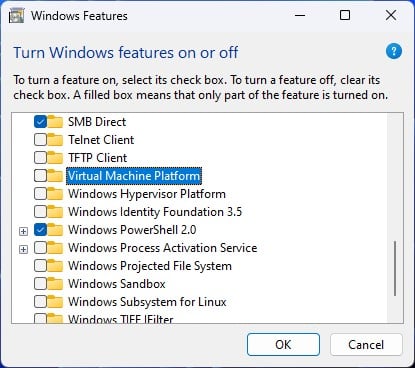Expand the Windows Process Activation Service node
415x368 pixels.
pyautogui.click(x=23, y=249)
